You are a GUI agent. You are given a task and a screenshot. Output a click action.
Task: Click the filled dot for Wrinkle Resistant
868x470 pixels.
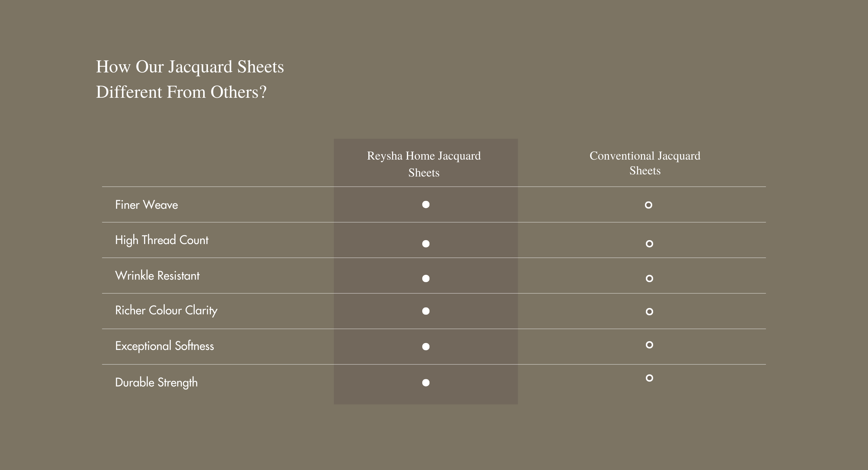(x=426, y=278)
